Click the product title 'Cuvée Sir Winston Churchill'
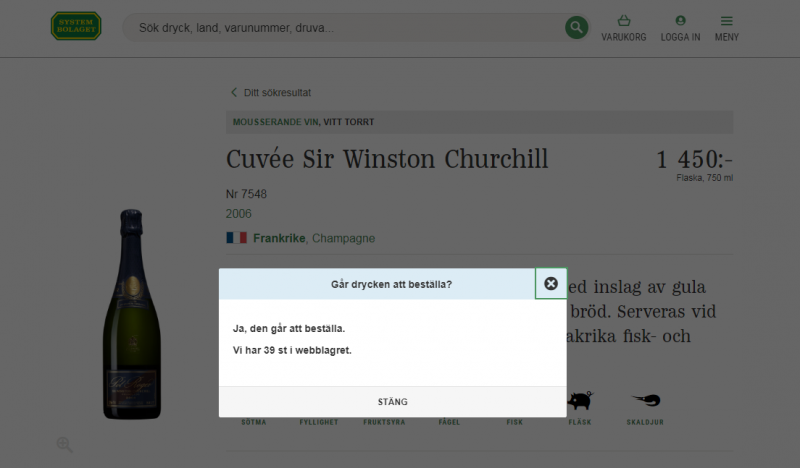 coord(387,159)
